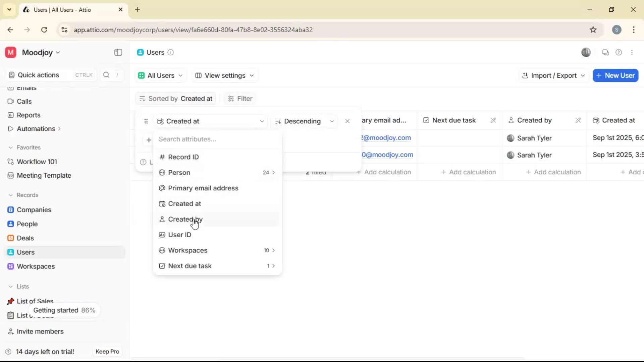This screenshot has width=644, height=362.
Task: Open the help menu via question mark icon
Action: (619, 52)
